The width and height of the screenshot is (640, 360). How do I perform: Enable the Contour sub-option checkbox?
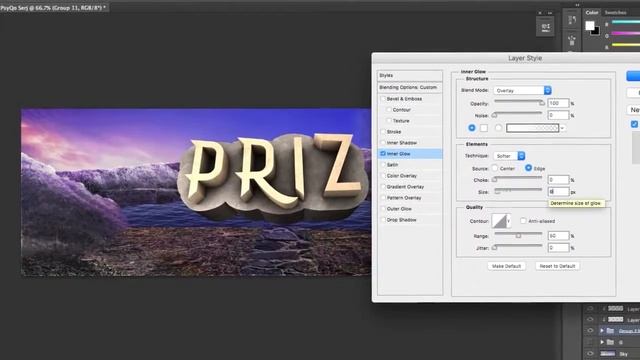(x=389, y=110)
